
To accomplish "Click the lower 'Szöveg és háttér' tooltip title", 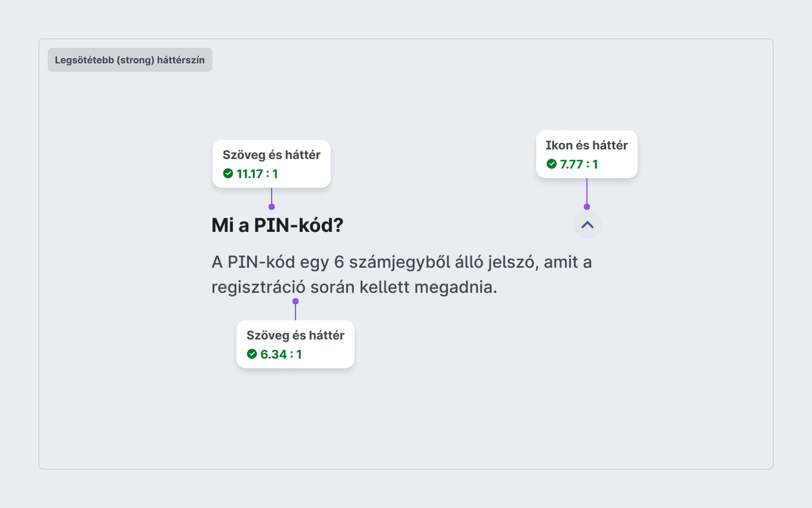I will coord(296,335).
